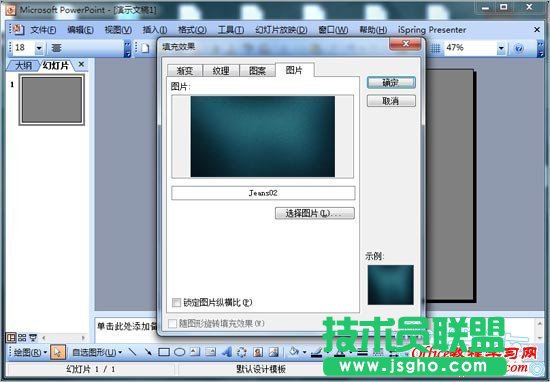Insert WordArt from drawing toolbar
The image size is (550, 382).
click(227, 351)
